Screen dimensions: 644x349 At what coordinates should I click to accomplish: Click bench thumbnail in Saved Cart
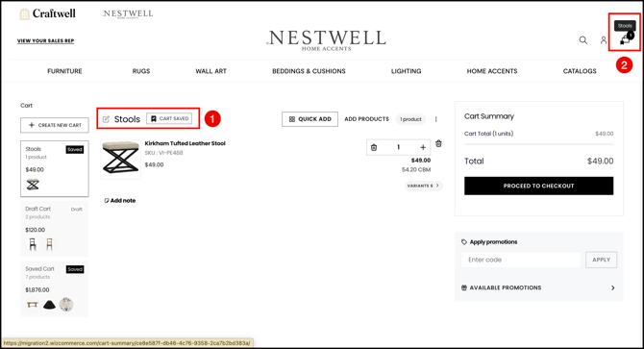point(33,305)
